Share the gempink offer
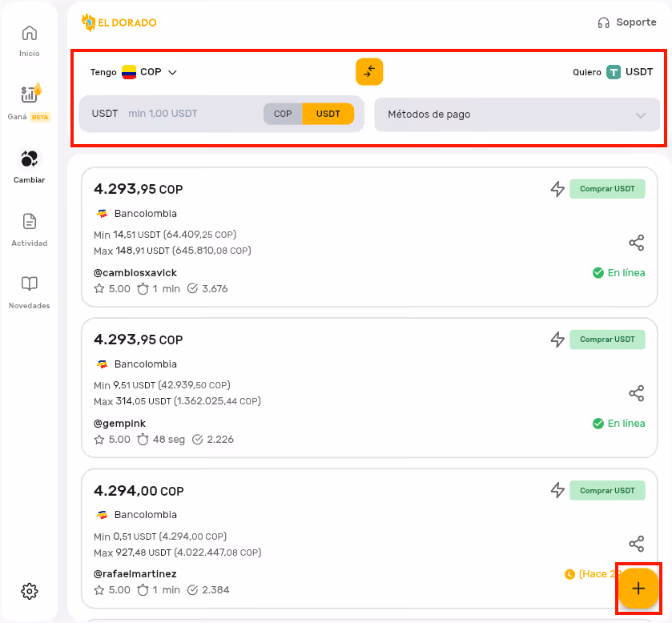The image size is (672, 623). 637,393
